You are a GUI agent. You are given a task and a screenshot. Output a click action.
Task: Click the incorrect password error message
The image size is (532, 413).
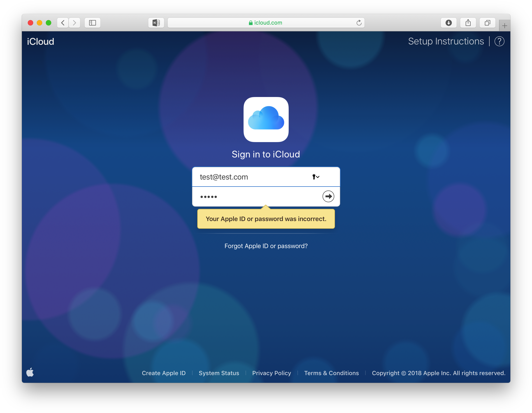tap(266, 219)
